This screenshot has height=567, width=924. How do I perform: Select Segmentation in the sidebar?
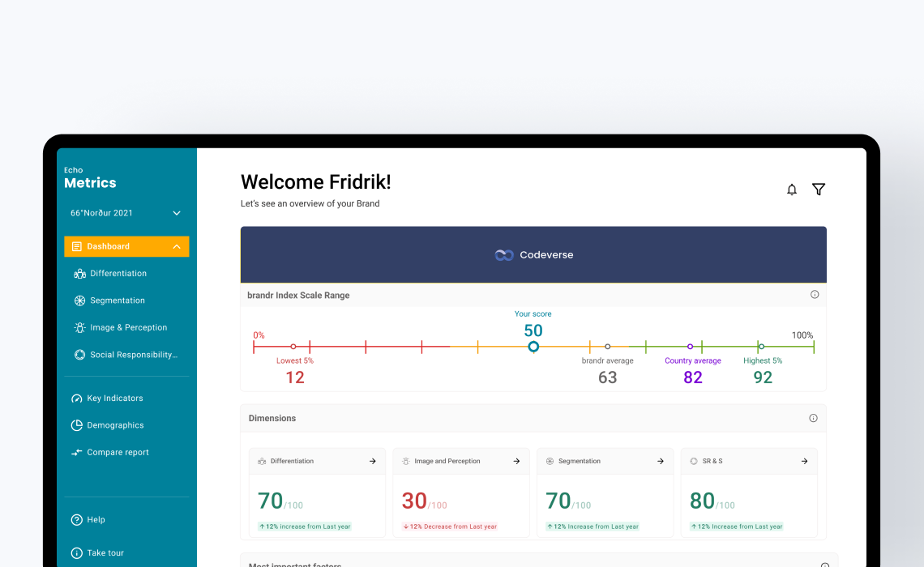(118, 301)
